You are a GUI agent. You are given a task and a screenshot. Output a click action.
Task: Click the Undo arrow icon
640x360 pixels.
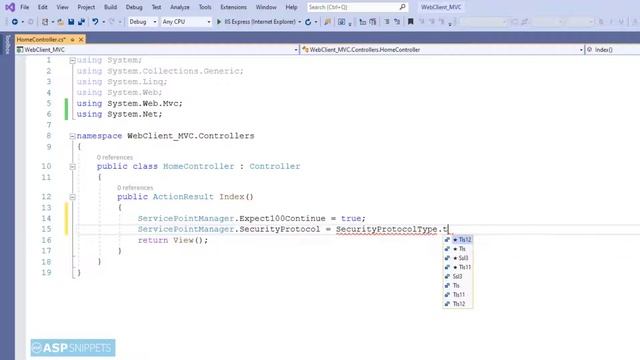pyautogui.click(x=95, y=22)
